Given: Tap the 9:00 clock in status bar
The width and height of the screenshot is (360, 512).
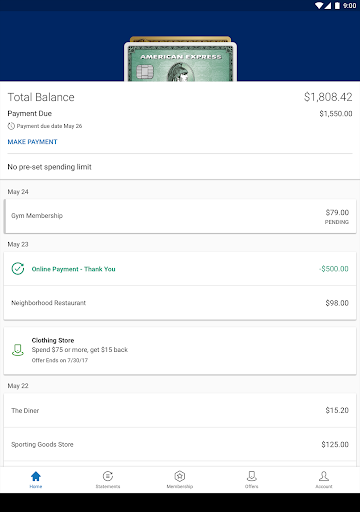Looking at the screenshot, I should click(350, 6).
